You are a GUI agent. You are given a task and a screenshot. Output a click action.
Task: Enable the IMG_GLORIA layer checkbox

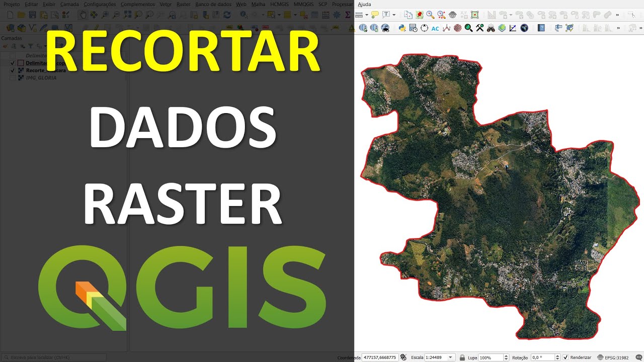pos(13,78)
